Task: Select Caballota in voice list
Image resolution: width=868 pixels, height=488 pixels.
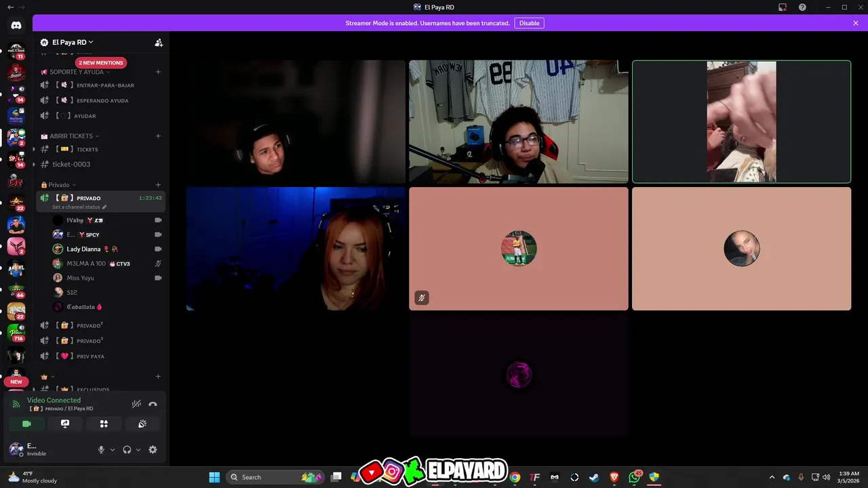Action: 107,307
